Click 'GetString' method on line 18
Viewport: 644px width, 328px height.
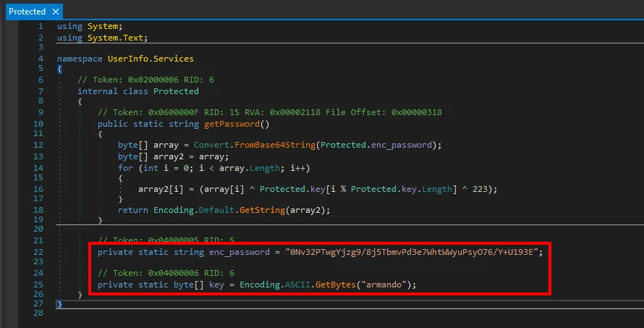click(x=262, y=210)
